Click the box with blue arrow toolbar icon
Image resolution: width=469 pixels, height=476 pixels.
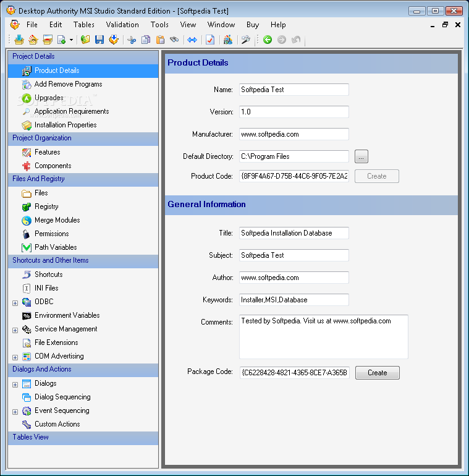point(19,40)
